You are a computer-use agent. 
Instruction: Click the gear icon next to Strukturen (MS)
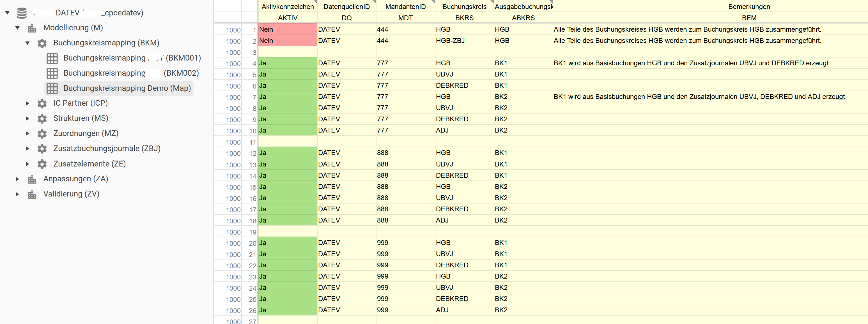click(x=42, y=119)
